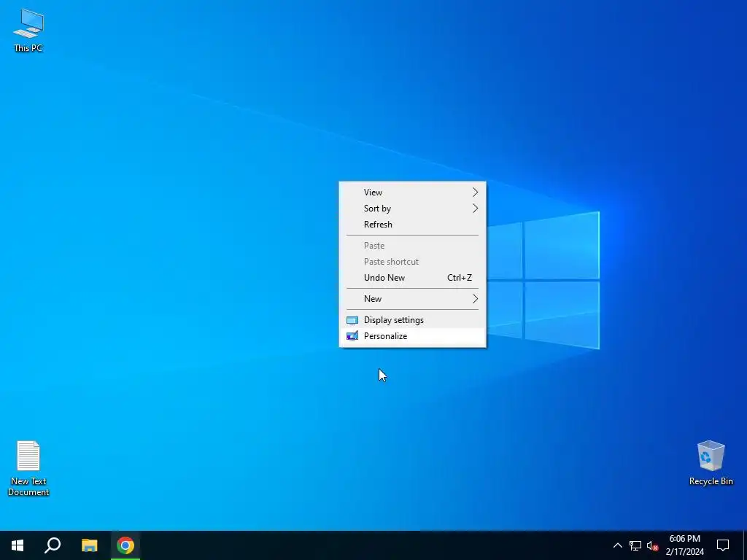
Task: Open Display settings from context menu
Action: 413,320
